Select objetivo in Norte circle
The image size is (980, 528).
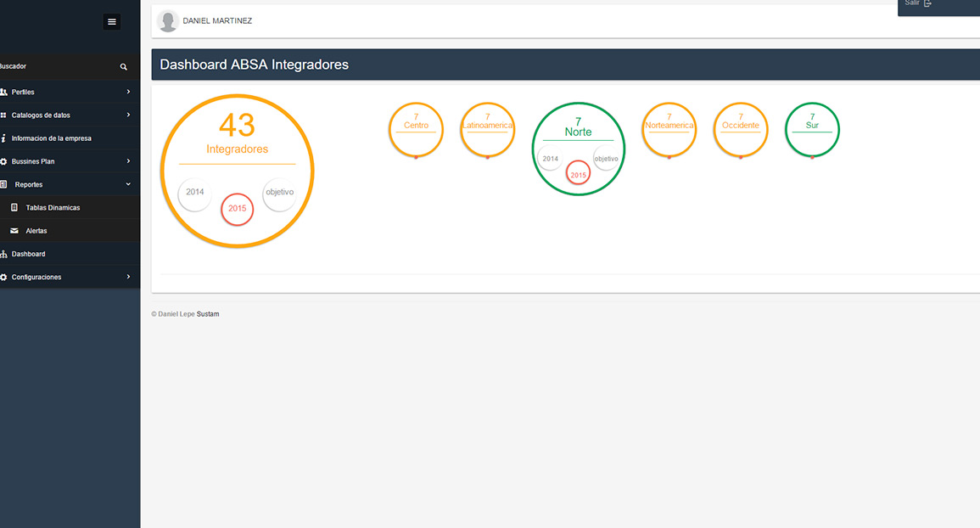click(x=607, y=158)
